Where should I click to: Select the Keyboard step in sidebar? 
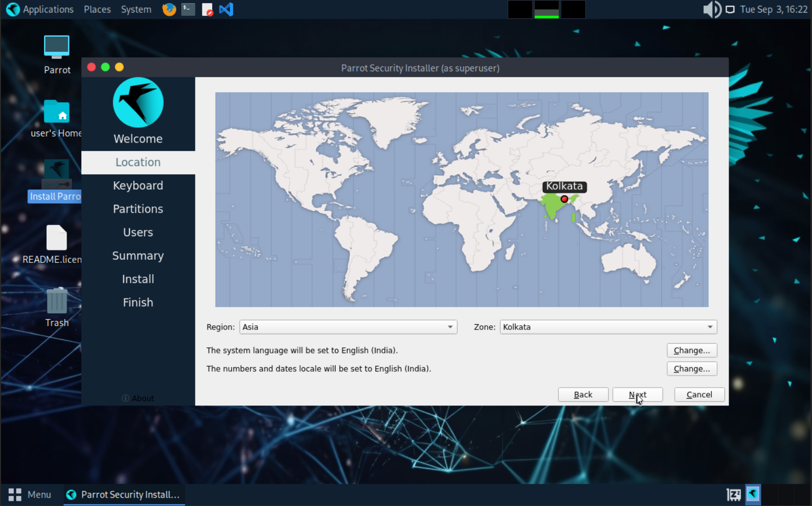pyautogui.click(x=138, y=185)
